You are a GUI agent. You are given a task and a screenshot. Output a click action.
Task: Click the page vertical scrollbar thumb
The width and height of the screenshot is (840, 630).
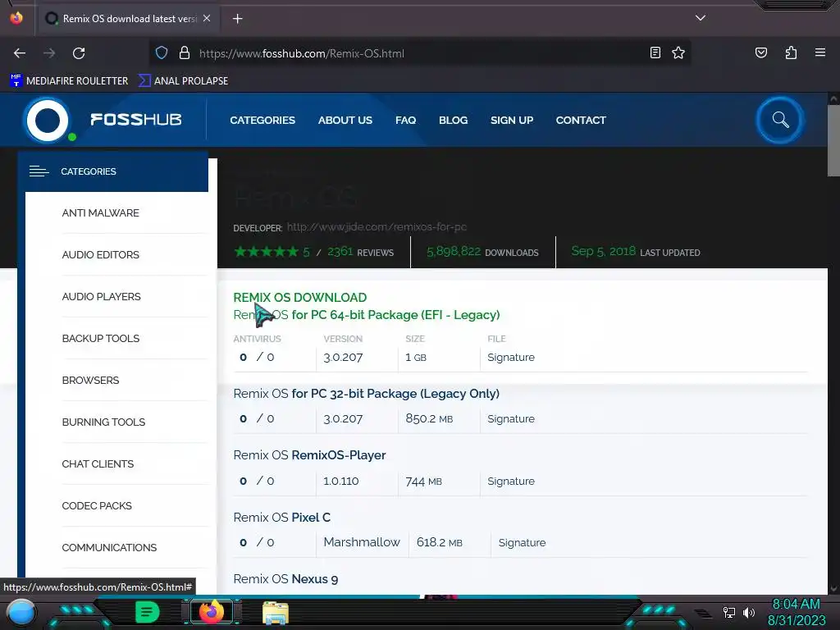click(833, 140)
